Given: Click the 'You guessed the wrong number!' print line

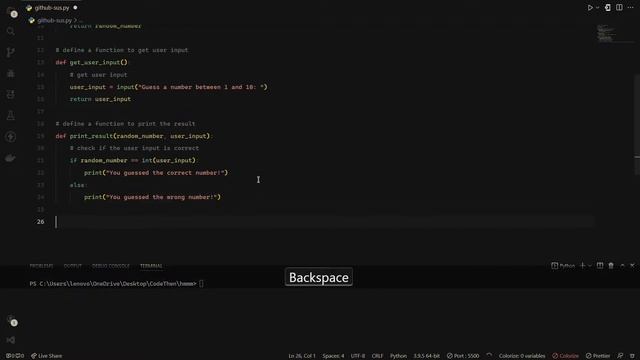Looking at the screenshot, I should click(x=152, y=197).
